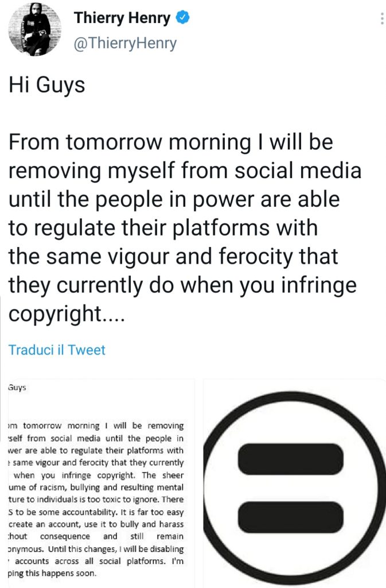This screenshot has width=386, height=588.
Task: Click the display name Thierry Henry
Action: 122,19
